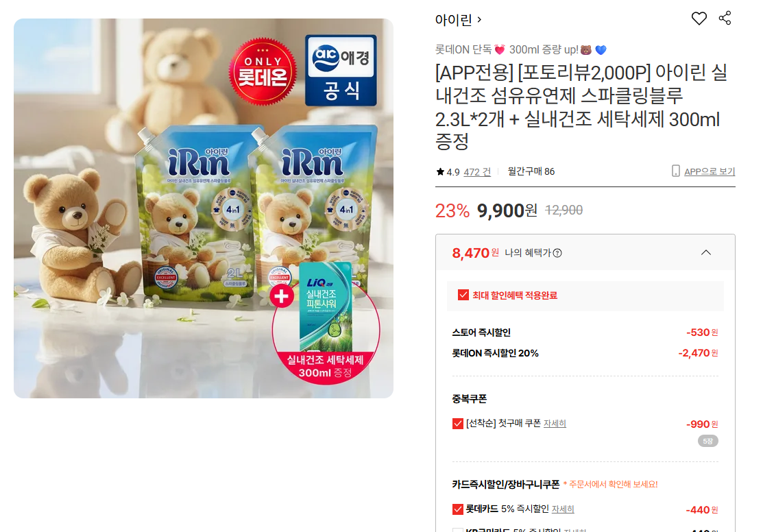Viewport: 763px width, 532px height.
Task: Click the phone icon beside APP으로 보기
Action: 675,171
